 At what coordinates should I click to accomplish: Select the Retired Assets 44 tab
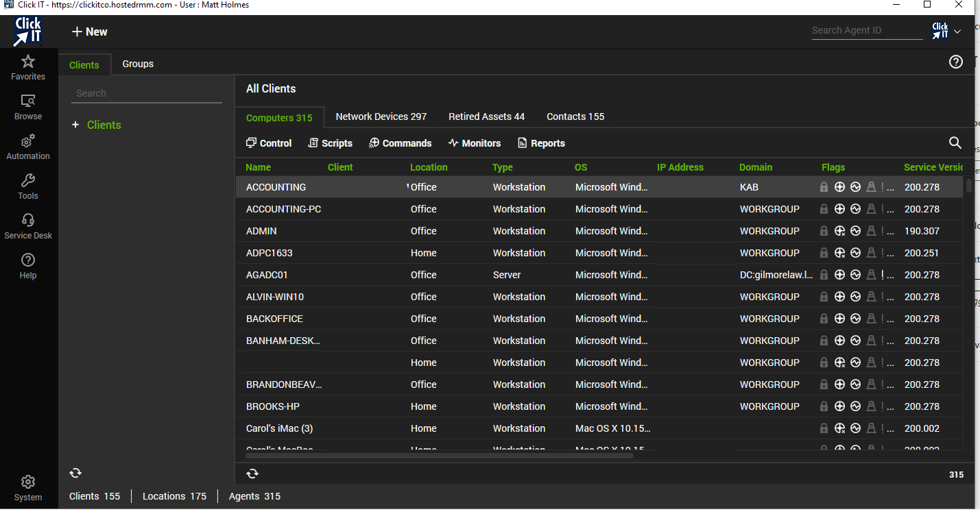(487, 117)
